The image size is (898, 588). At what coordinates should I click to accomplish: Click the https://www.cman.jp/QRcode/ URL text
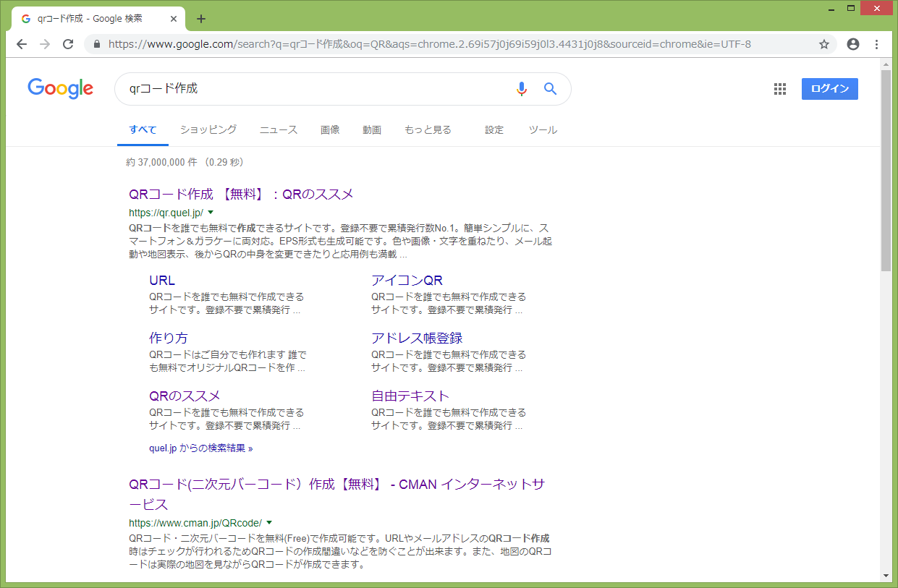point(195,522)
